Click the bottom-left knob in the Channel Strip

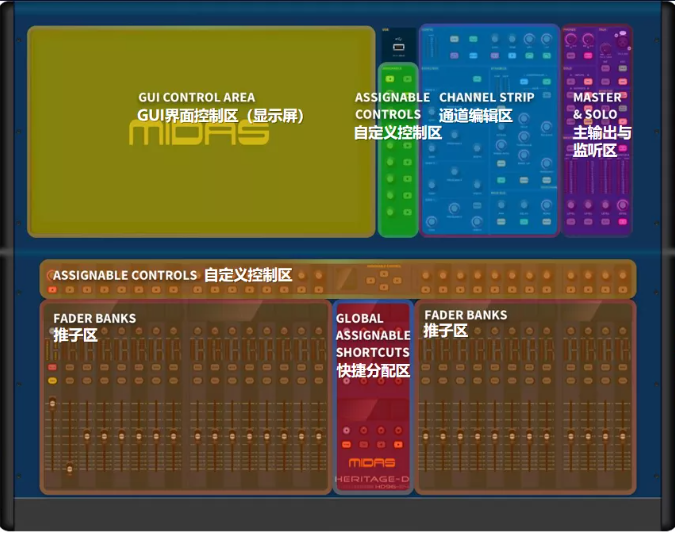(433, 221)
